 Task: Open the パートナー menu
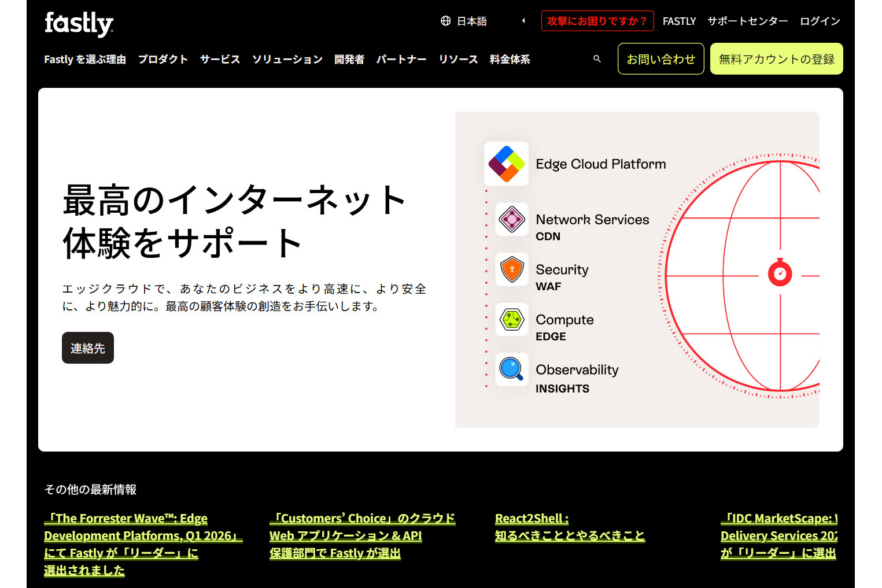401,59
